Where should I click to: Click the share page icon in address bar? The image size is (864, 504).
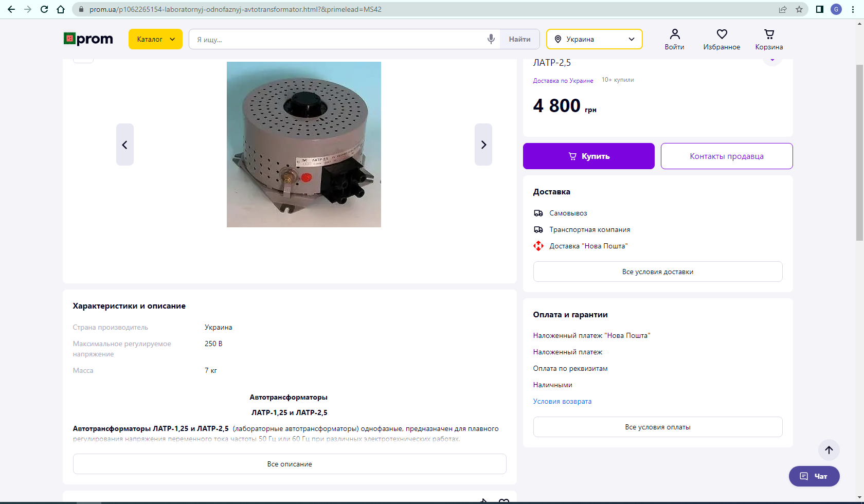coord(783,9)
